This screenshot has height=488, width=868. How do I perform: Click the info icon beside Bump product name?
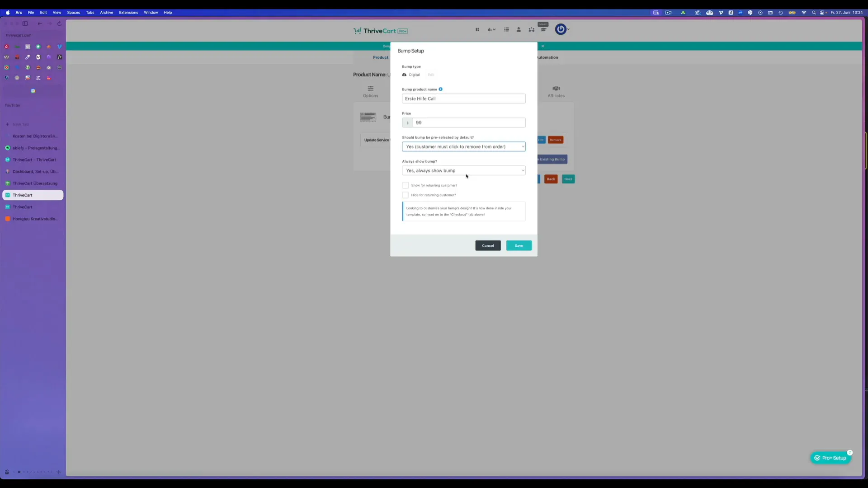pyautogui.click(x=440, y=89)
